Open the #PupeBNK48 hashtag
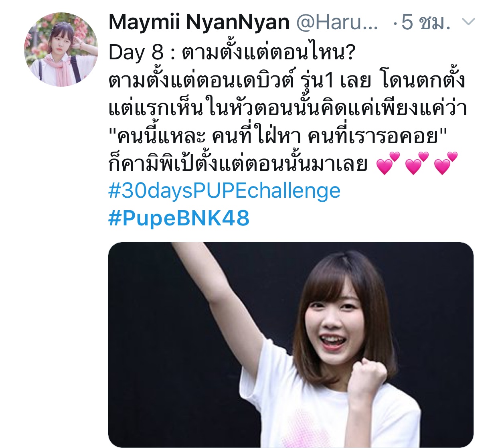Viewport: 498px width, 448px height. coord(179,218)
